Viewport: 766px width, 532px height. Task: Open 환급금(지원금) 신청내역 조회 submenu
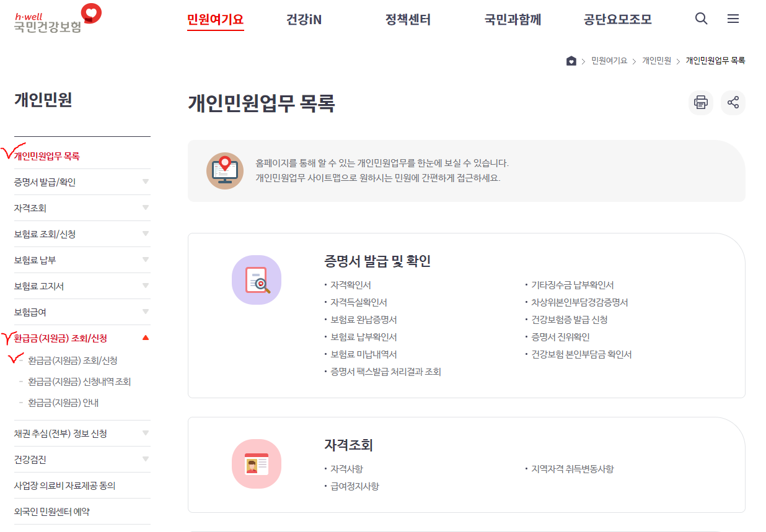coord(79,382)
